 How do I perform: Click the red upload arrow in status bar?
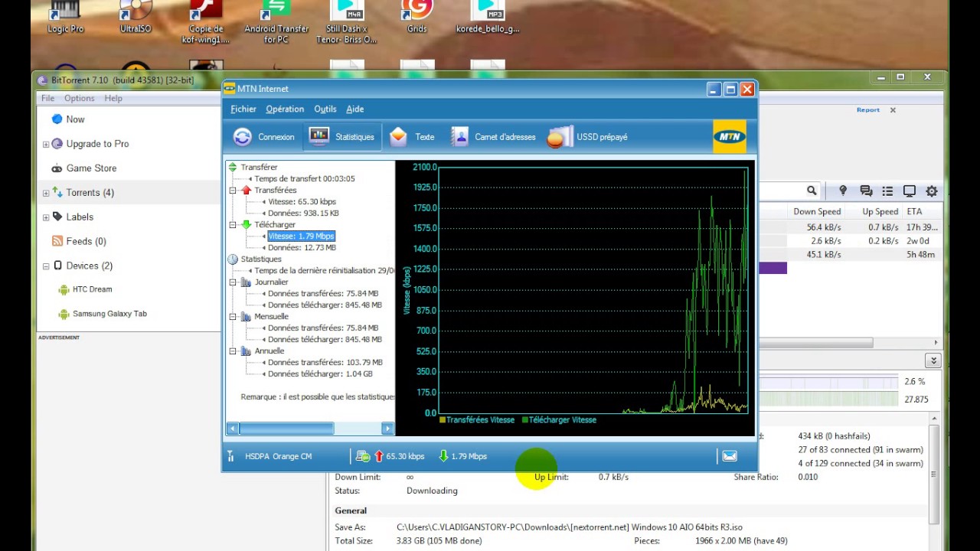[379, 456]
